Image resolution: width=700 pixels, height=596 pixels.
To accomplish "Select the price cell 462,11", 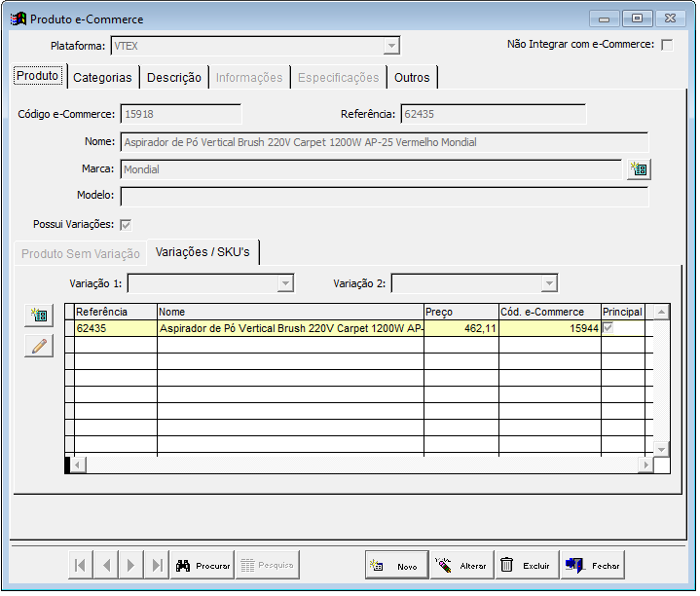I will (x=463, y=330).
